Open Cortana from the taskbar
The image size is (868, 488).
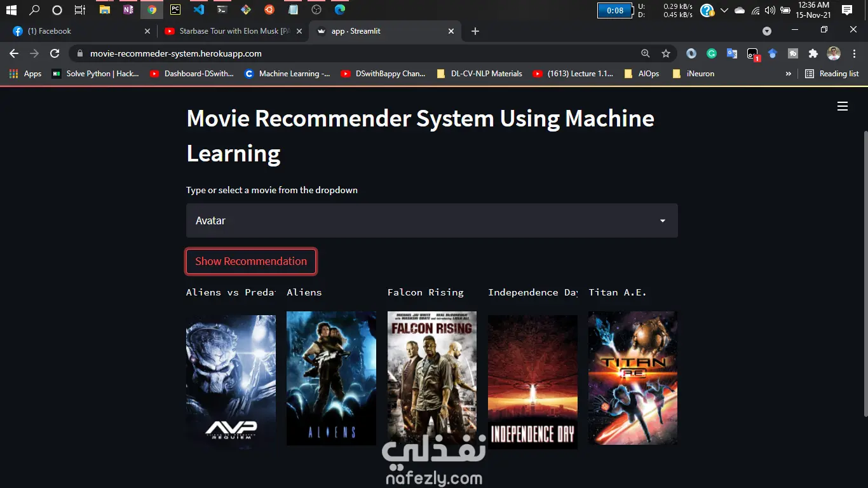tap(57, 10)
